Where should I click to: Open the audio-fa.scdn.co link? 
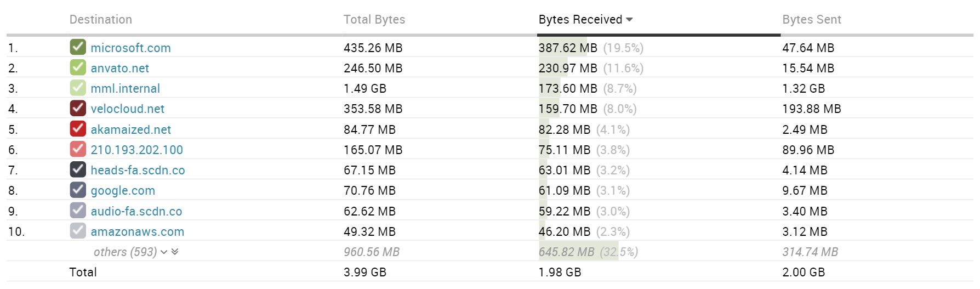click(136, 211)
